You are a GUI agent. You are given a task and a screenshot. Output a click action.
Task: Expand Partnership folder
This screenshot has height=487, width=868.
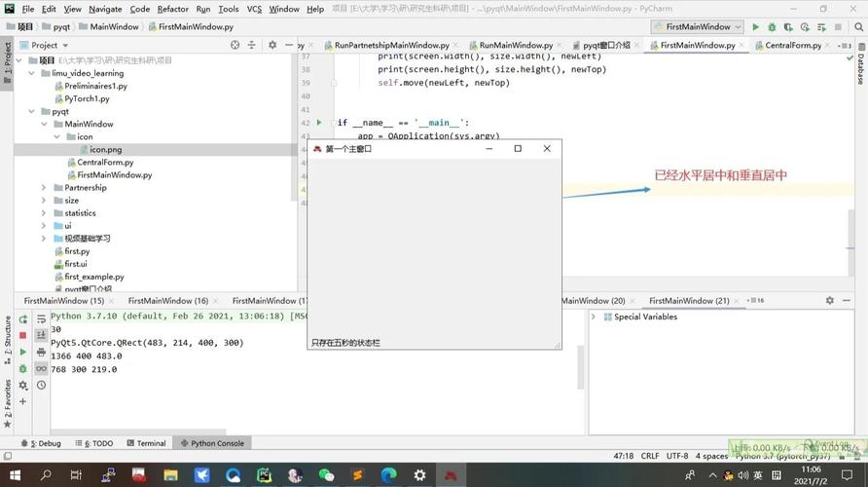click(x=45, y=187)
